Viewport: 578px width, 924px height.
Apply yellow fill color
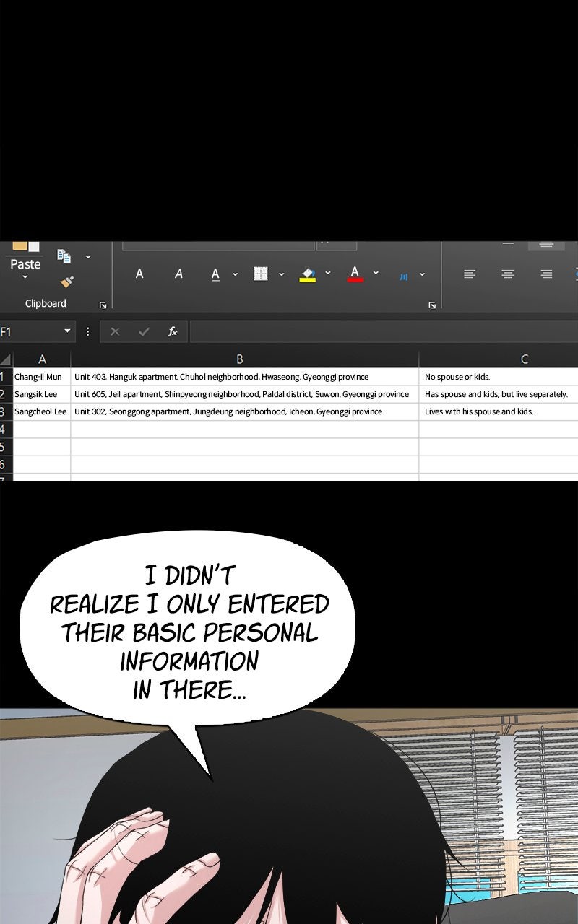(x=308, y=274)
